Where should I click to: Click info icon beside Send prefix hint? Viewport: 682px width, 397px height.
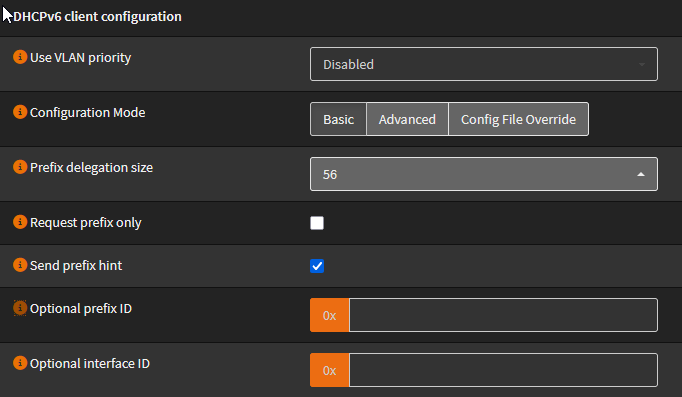[x=20, y=265]
